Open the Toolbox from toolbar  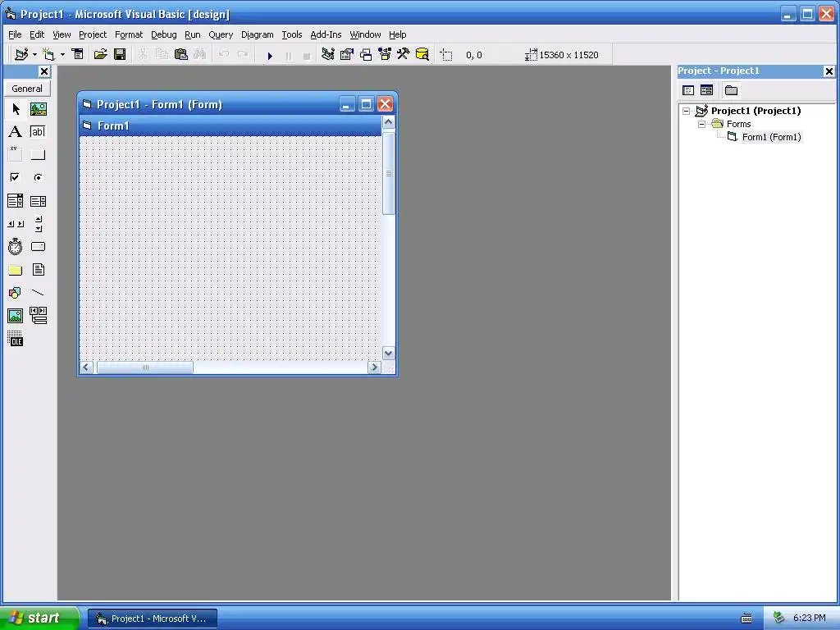tap(404, 55)
